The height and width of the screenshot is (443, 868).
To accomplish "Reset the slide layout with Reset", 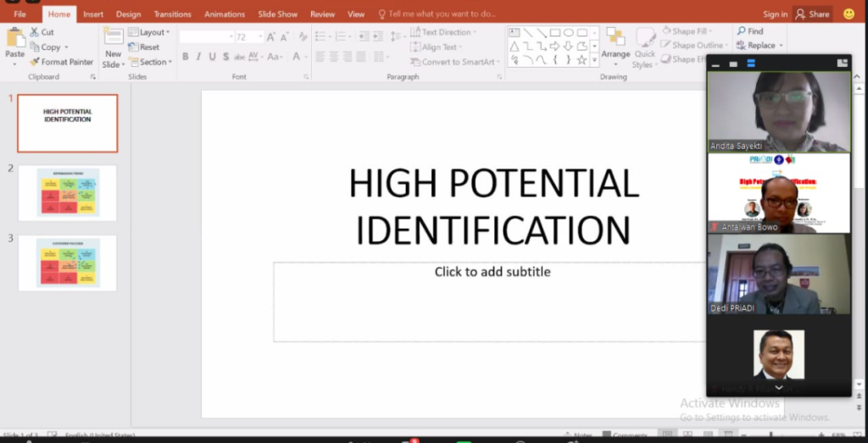I will coord(144,47).
